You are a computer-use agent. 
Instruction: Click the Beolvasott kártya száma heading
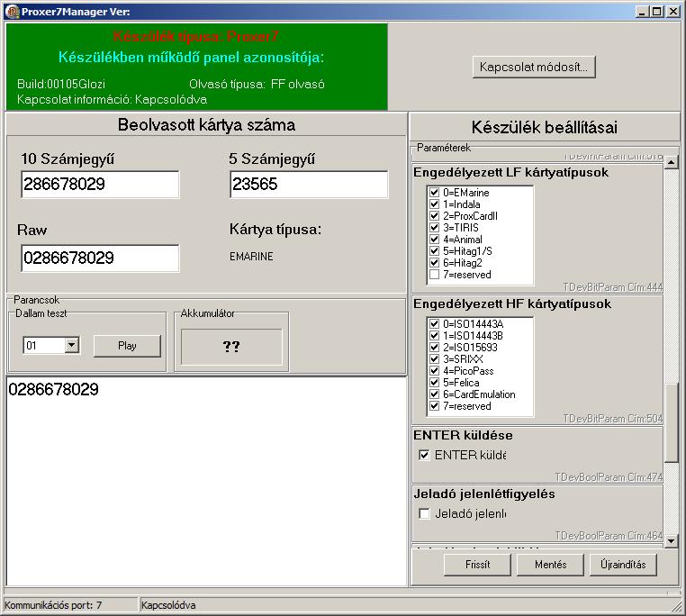click(206, 125)
